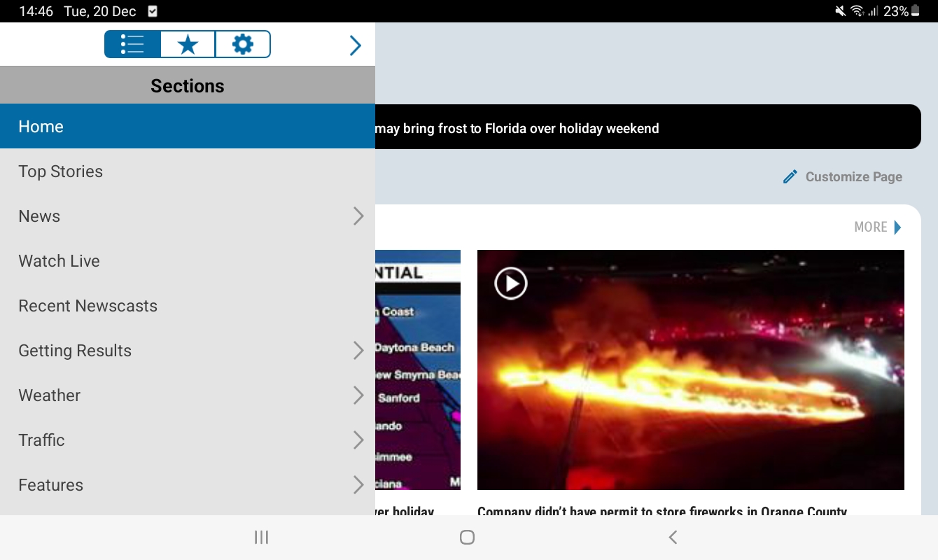Tap the Android recent apps button
The image size is (938, 560).
(261, 538)
